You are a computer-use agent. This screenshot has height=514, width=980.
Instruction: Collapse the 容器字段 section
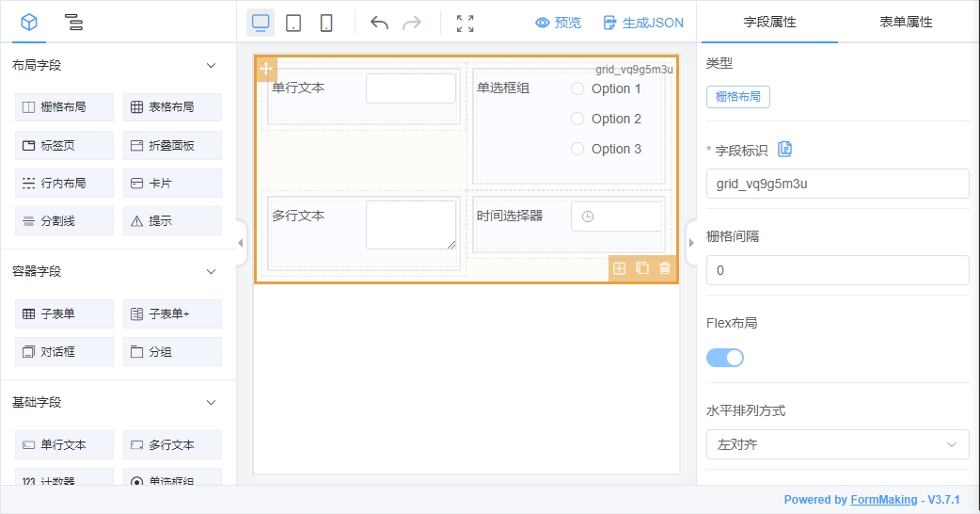211,271
